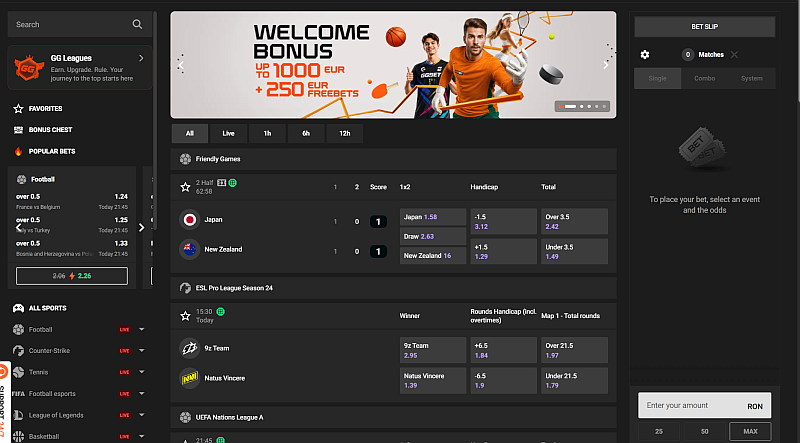The image size is (800, 443).
Task: Expand the League of Legends dropdown
Action: [142, 415]
